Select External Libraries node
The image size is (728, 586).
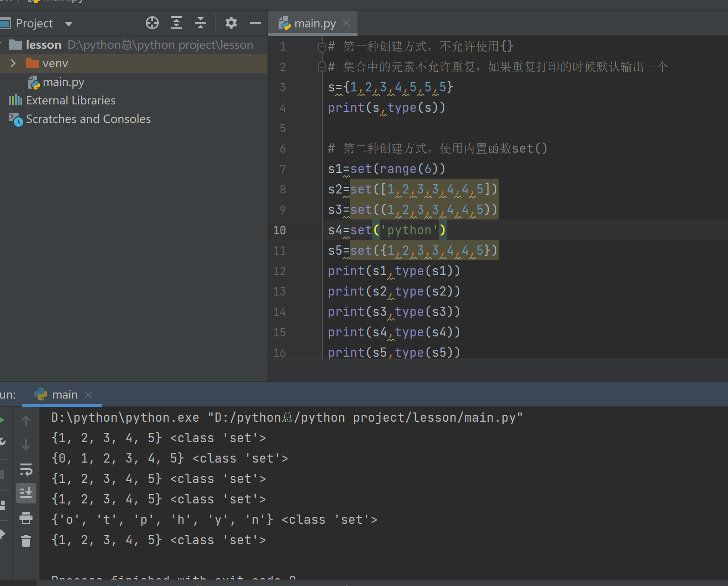click(x=71, y=100)
